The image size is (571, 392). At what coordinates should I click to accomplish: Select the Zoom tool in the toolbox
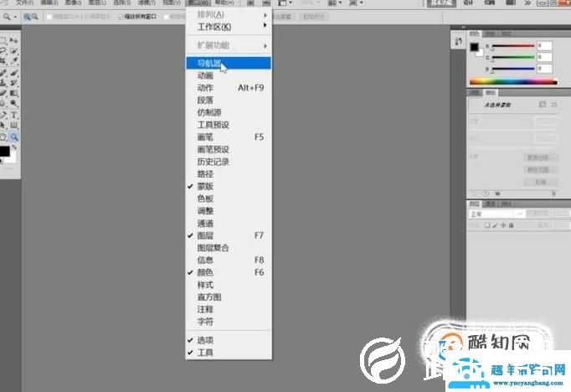pos(14,137)
